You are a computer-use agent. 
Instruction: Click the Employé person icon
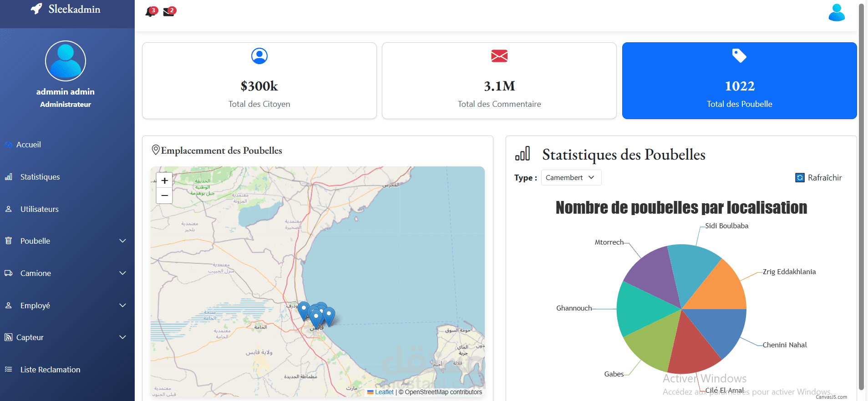(9, 306)
